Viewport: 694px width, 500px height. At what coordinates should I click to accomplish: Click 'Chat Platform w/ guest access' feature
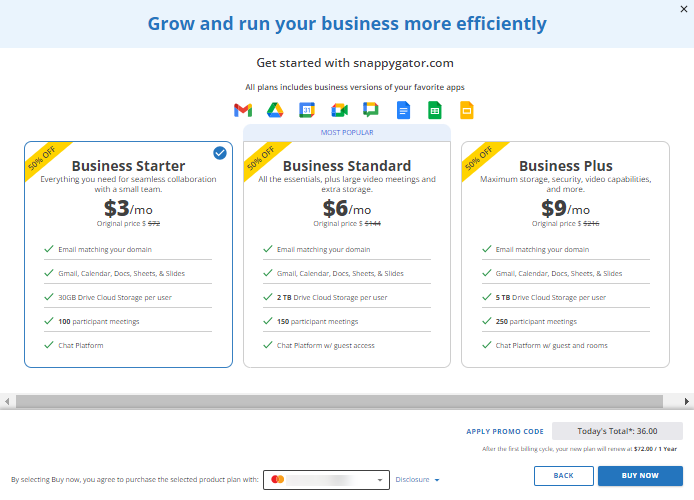click(326, 345)
